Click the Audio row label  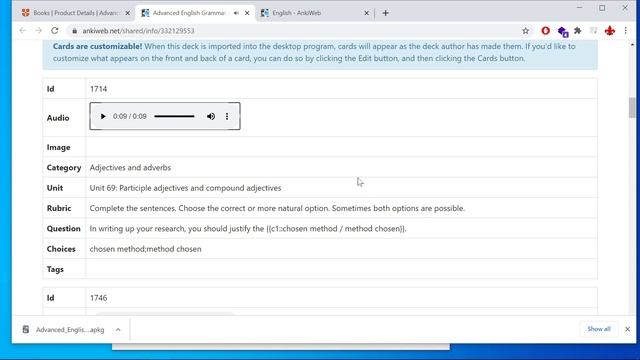tap(58, 118)
